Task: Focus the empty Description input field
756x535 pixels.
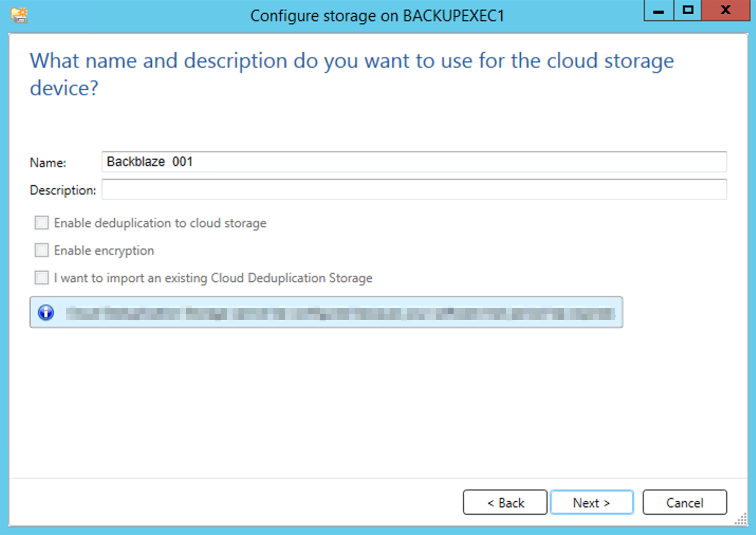Action: [x=414, y=189]
